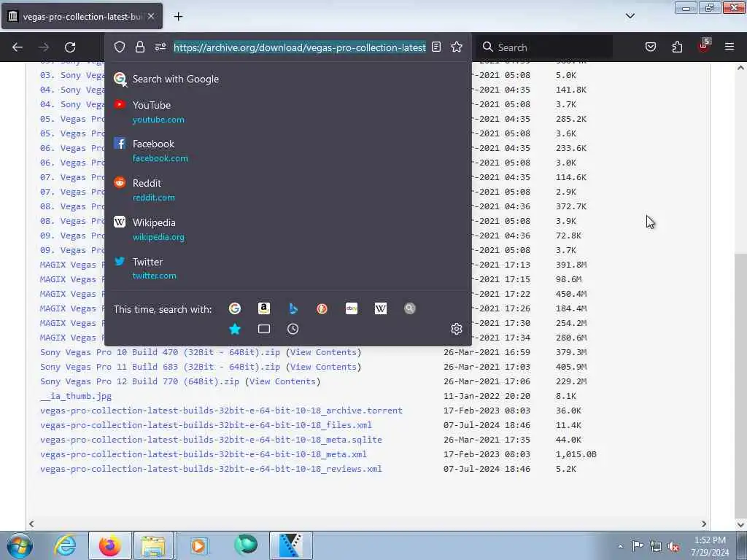Image resolution: width=747 pixels, height=560 pixels.
Task: Click the site security padlock icon
Action: coord(139,47)
